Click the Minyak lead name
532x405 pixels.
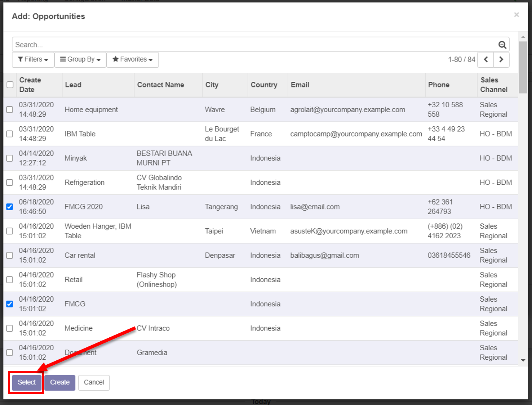click(76, 158)
